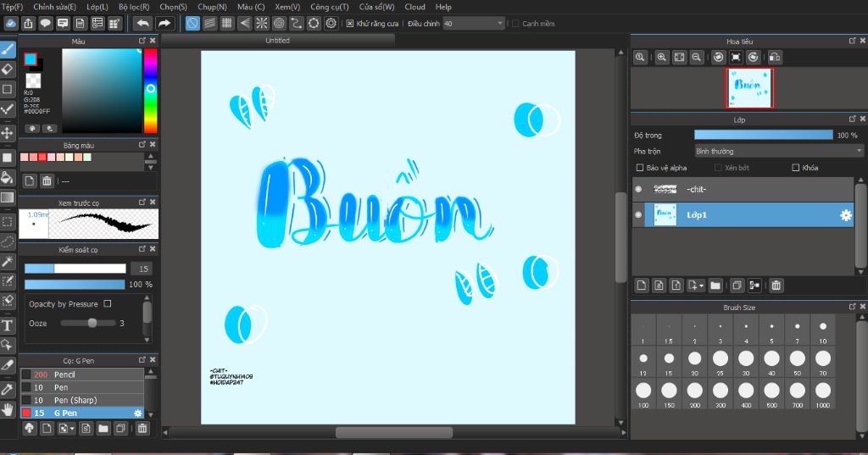Enable the radial snap guide
Screen dimensions: 868x455
point(262,23)
